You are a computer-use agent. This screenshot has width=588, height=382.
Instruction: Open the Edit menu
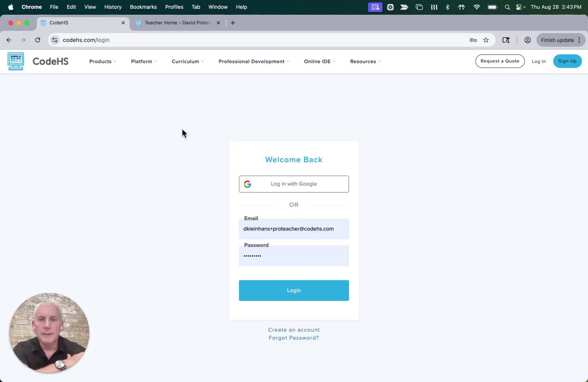pos(71,7)
